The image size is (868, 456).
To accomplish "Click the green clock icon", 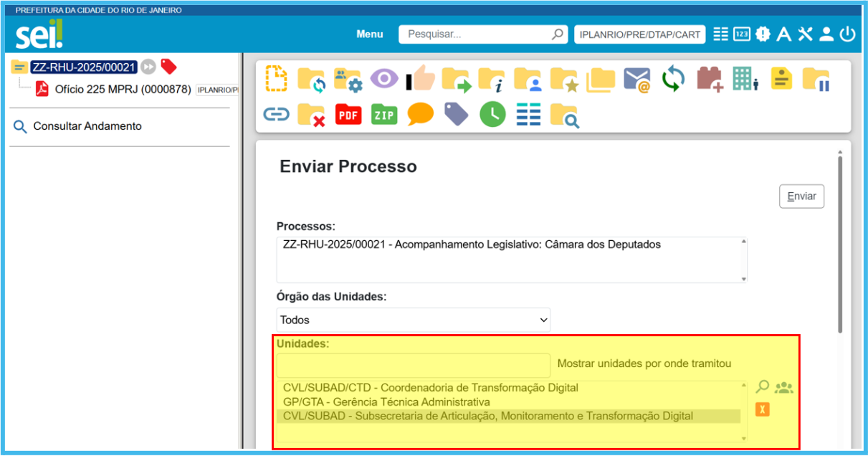I will tap(492, 115).
